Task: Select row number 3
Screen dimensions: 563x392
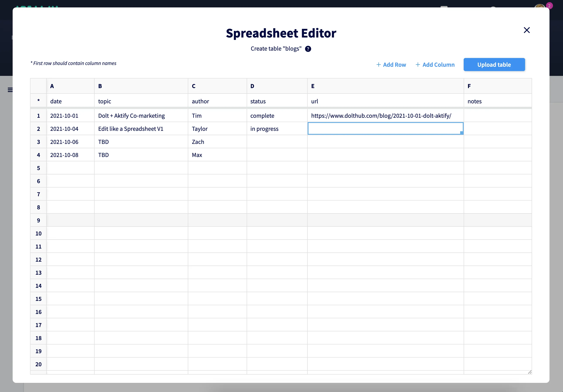Action: coord(38,142)
